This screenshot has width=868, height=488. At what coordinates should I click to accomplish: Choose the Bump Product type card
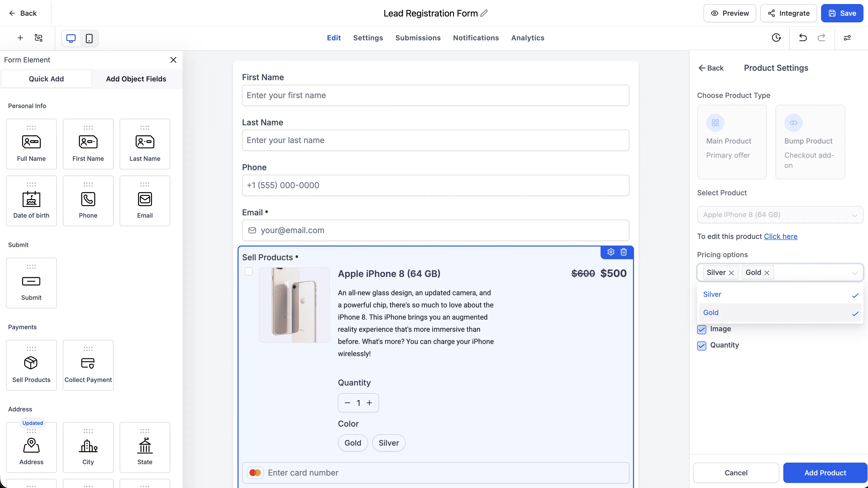click(810, 142)
